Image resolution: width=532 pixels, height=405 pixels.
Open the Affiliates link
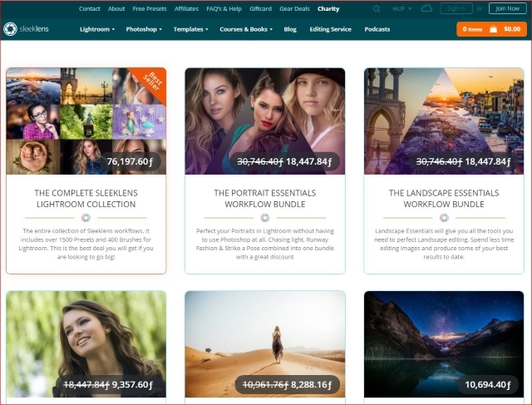coord(186,9)
